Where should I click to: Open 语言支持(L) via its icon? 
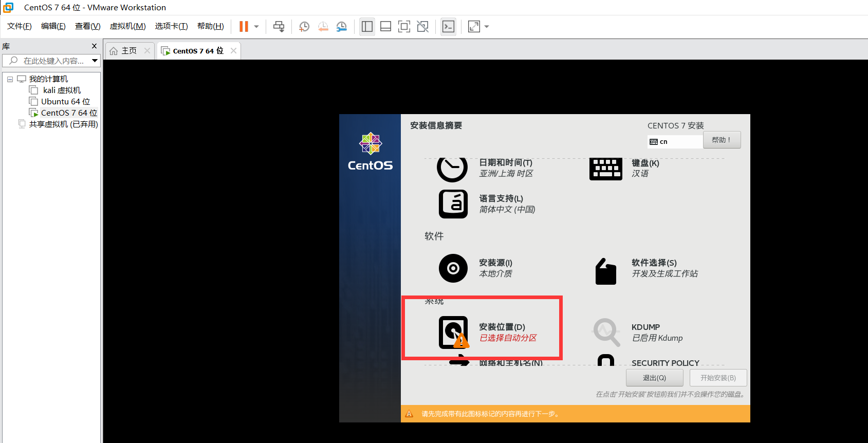453,204
